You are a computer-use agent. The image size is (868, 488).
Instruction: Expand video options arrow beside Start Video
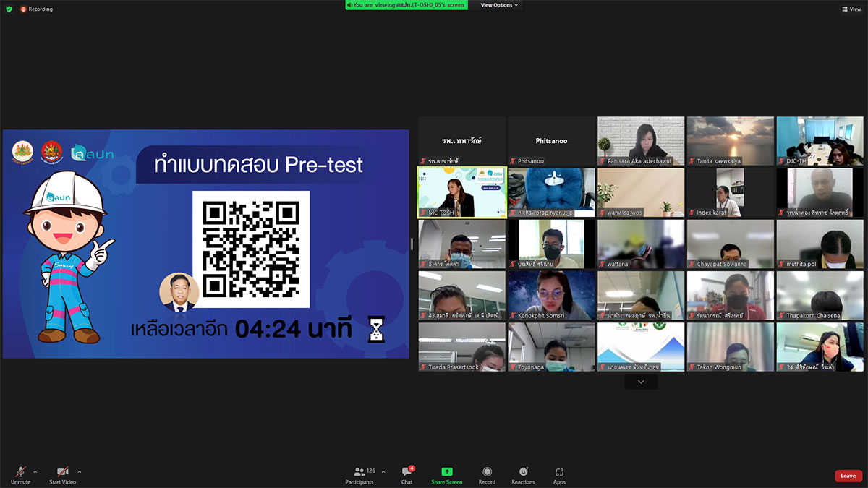[x=79, y=472]
